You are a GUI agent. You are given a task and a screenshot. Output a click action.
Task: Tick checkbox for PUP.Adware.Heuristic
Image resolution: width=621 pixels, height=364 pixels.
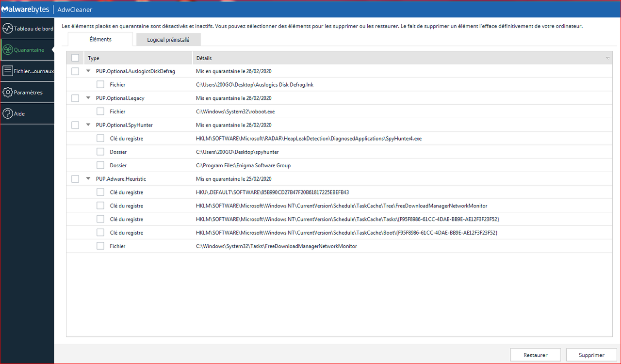pos(75,179)
